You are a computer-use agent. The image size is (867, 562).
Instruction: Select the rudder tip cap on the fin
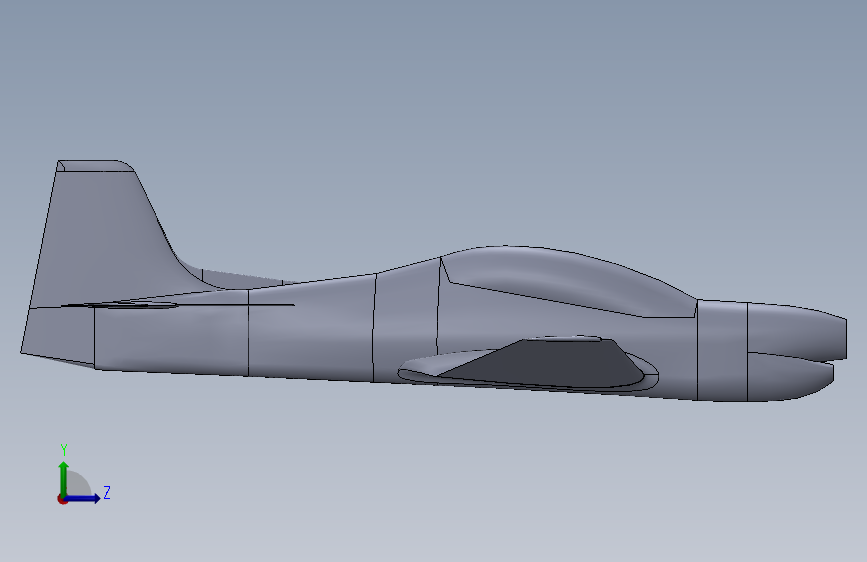click(95, 165)
